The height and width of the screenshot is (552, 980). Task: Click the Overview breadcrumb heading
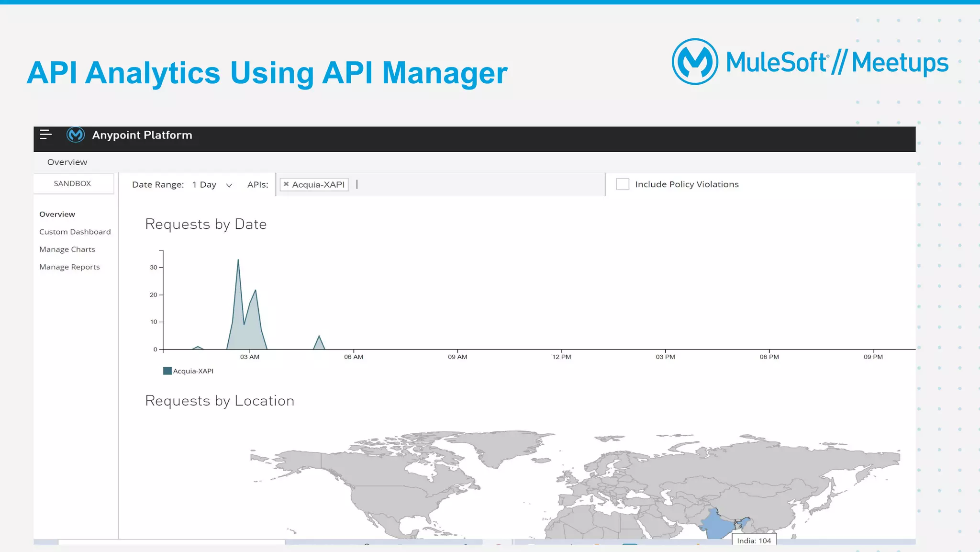tap(67, 162)
